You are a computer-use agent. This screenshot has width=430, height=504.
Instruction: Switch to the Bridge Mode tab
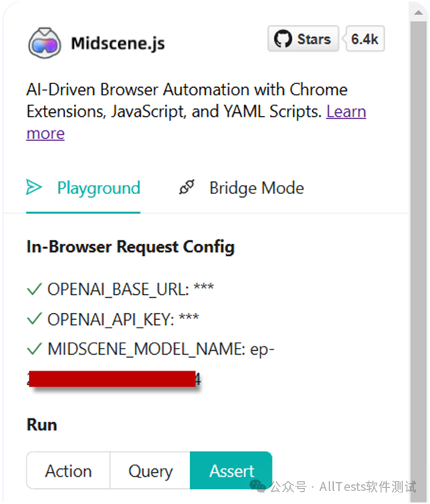(241, 188)
